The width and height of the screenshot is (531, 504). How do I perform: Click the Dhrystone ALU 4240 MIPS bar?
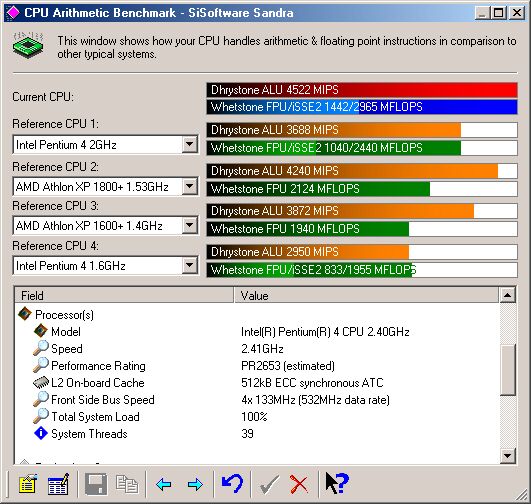pyautogui.click(x=362, y=171)
